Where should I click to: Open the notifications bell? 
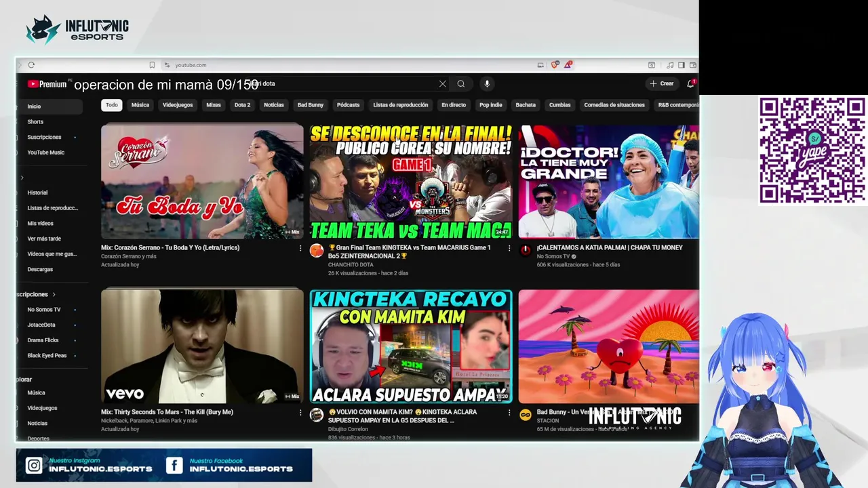point(690,84)
